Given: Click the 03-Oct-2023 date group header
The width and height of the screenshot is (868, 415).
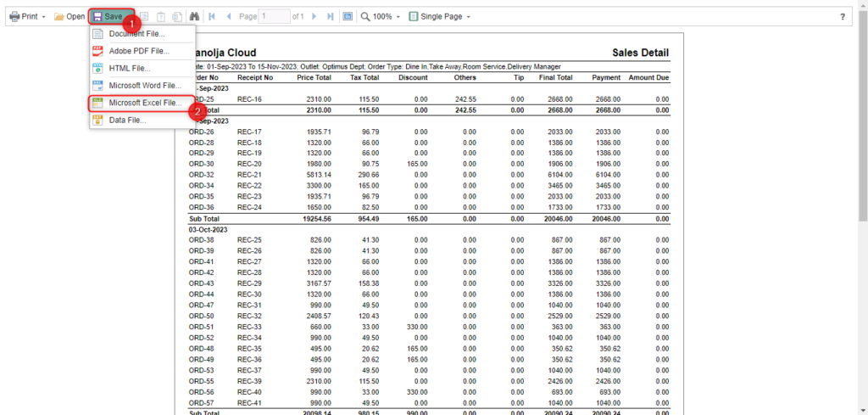Looking at the screenshot, I should click(x=209, y=229).
